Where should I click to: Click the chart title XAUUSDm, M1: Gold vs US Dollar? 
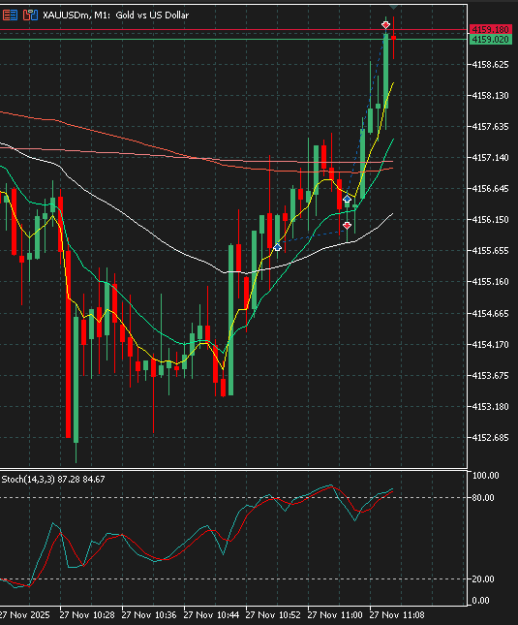click(x=116, y=15)
